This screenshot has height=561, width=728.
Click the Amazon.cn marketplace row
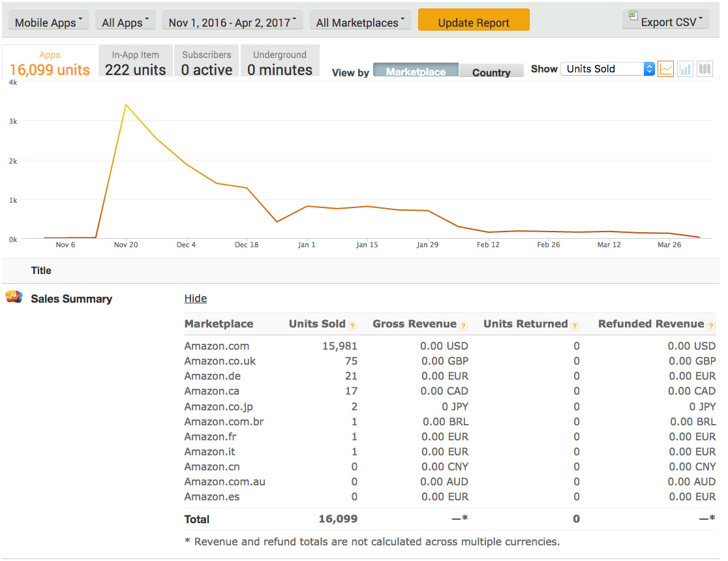click(450, 466)
